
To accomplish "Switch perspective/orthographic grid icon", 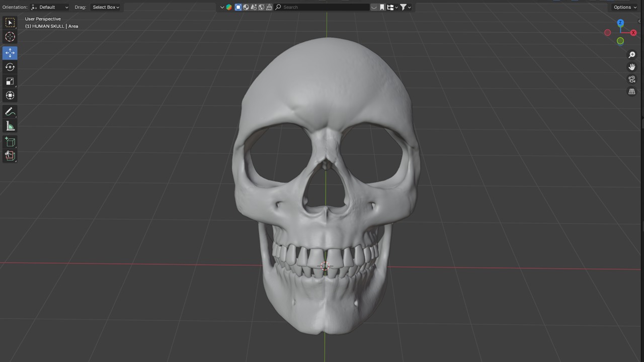I will click(632, 92).
